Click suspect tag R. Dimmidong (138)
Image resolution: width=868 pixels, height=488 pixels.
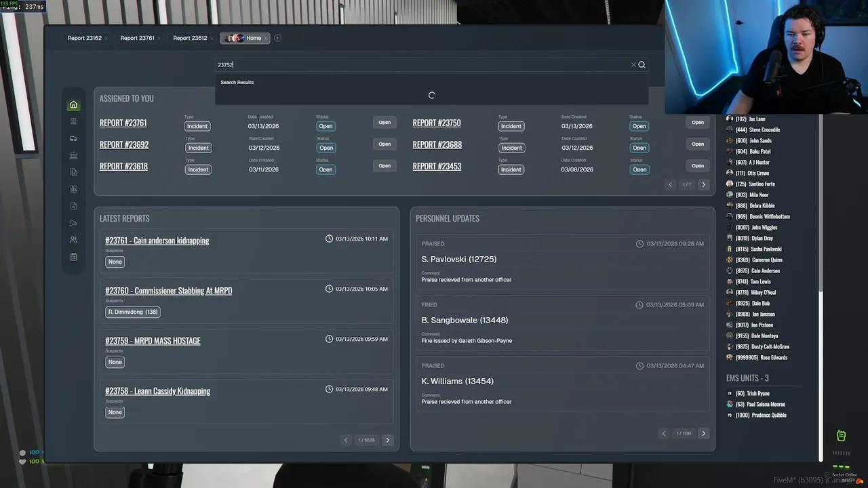[x=133, y=312]
